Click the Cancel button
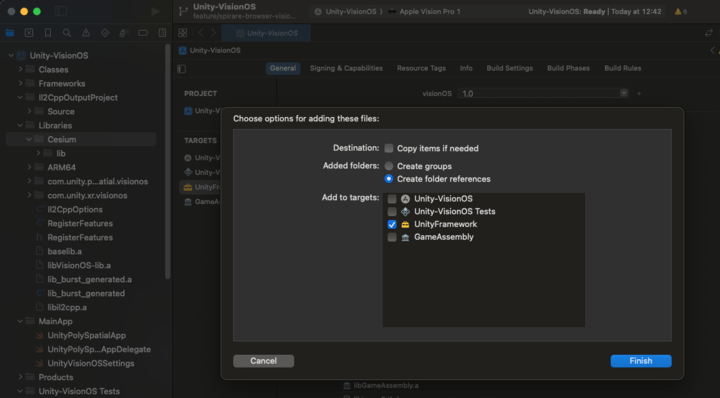Screen dimensions: 720x398 pyautogui.click(x=264, y=361)
